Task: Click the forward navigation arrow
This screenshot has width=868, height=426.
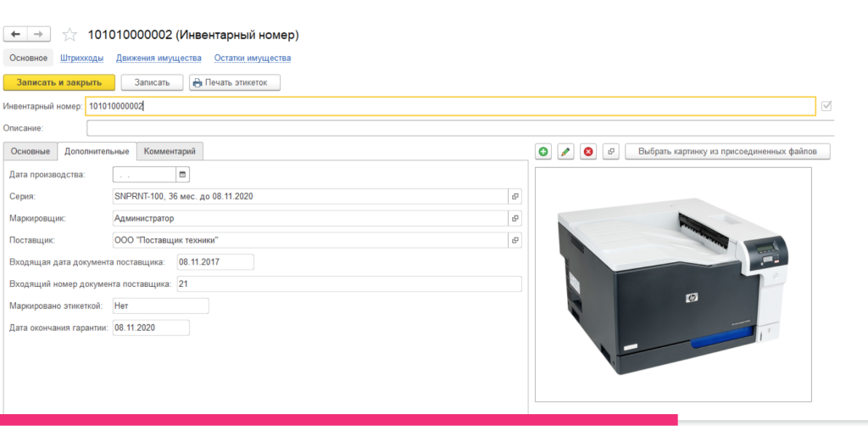Action: pyautogui.click(x=39, y=34)
